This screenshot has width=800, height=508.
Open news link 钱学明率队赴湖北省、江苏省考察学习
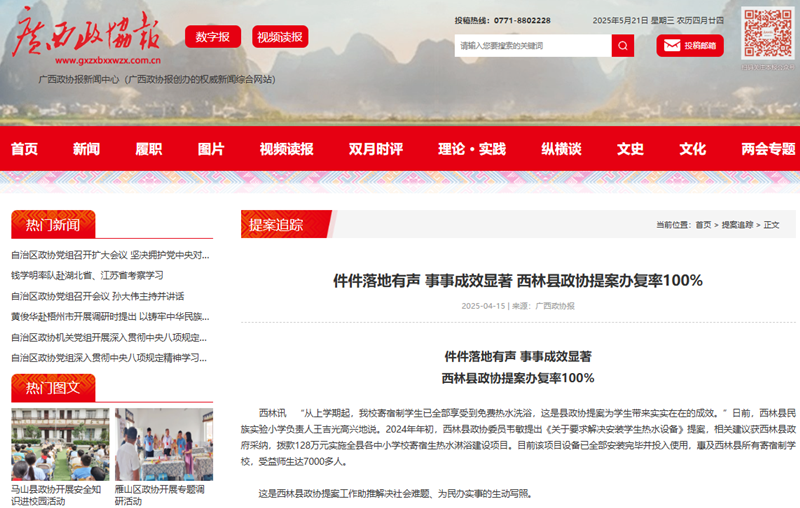[x=87, y=275]
